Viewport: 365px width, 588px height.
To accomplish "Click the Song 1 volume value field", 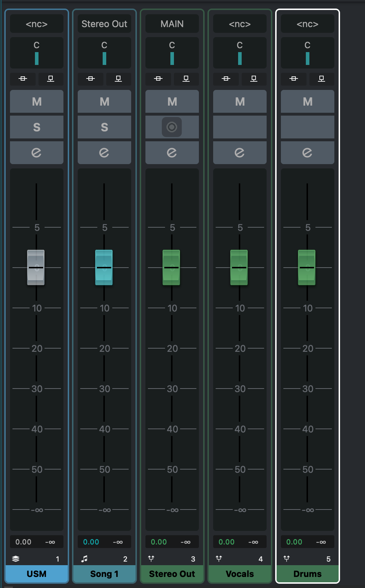I will pos(91,542).
